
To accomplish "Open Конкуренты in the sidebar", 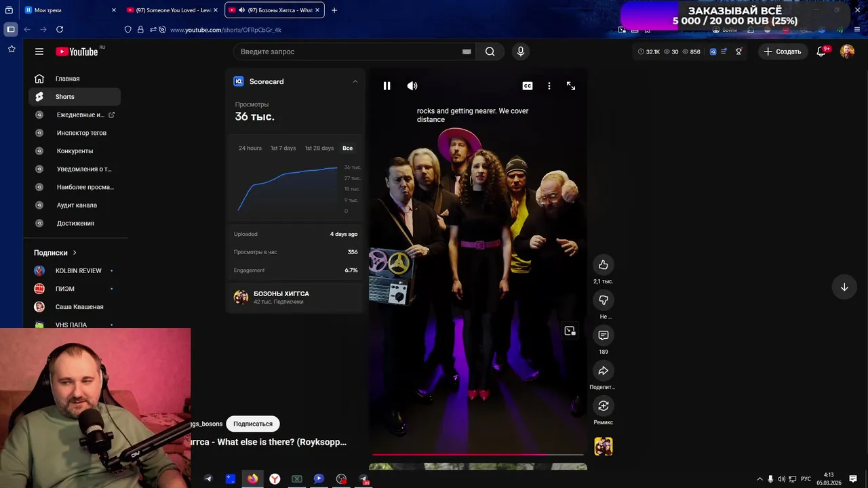I will click(75, 151).
